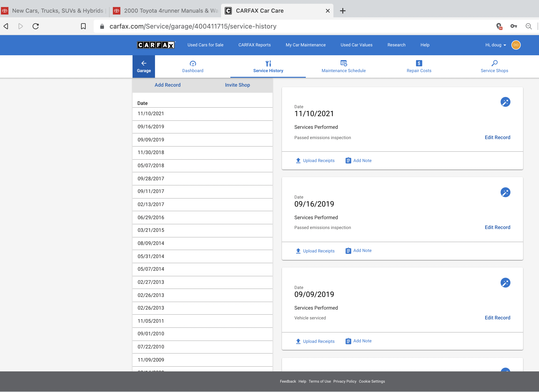Open the saved passwords key icon
539x392 pixels.
[513, 26]
